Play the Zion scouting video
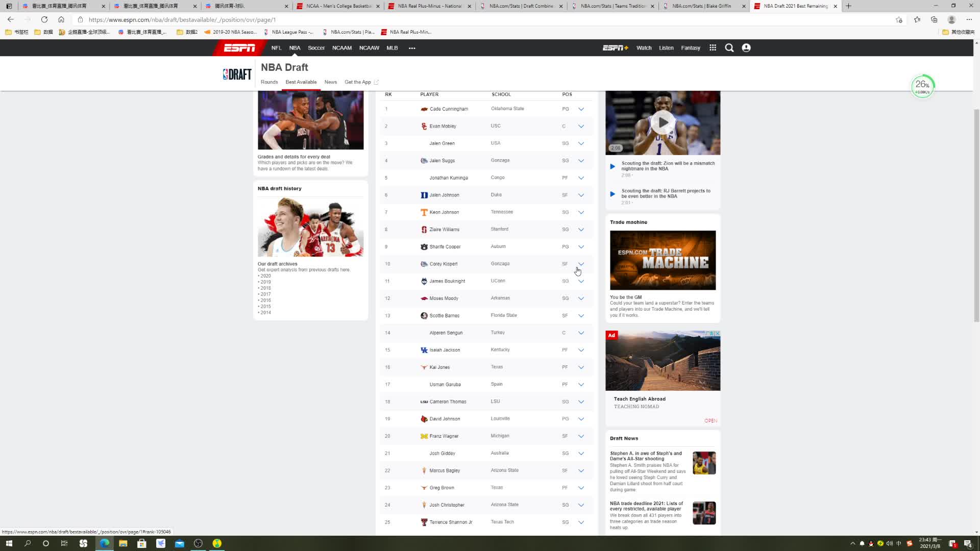Viewport: 980px width, 551px height. coord(662,122)
